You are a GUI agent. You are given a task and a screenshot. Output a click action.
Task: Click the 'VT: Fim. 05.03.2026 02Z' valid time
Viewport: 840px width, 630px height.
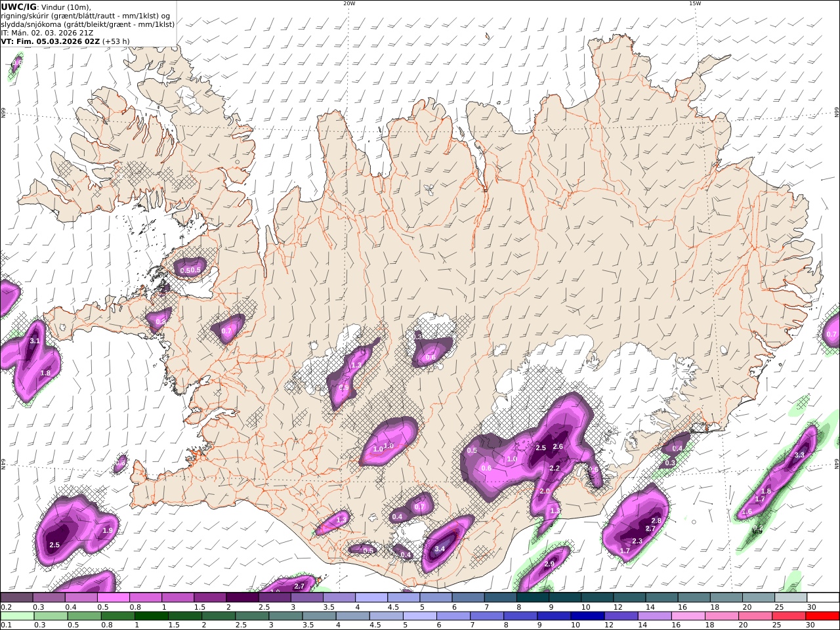[x=50, y=41]
